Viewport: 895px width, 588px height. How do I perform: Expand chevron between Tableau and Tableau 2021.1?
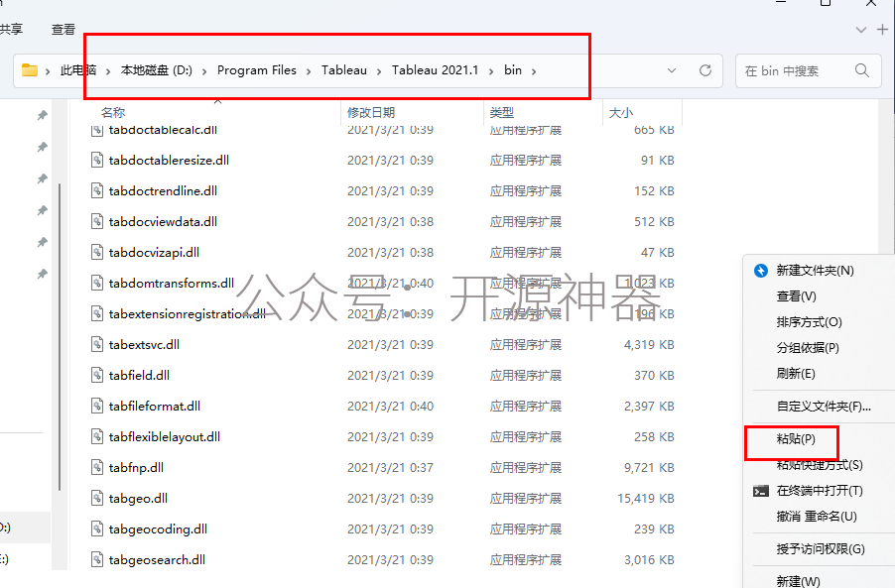click(x=379, y=71)
